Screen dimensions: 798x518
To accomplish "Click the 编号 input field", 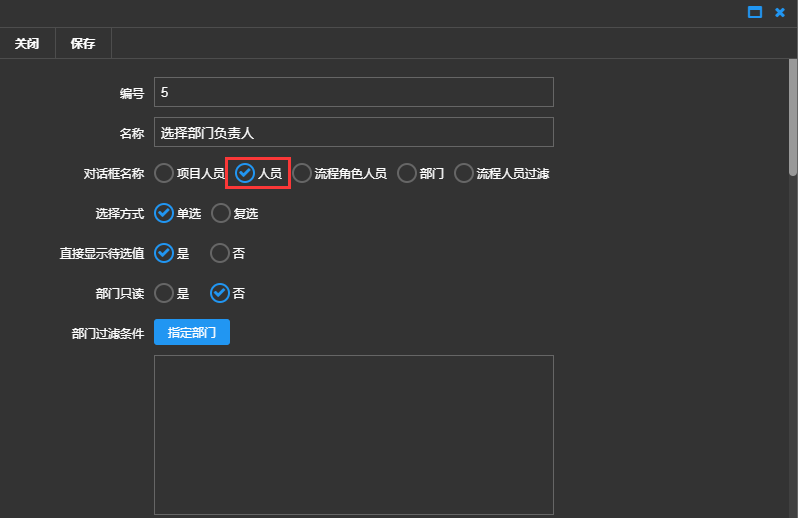I will 353,92.
